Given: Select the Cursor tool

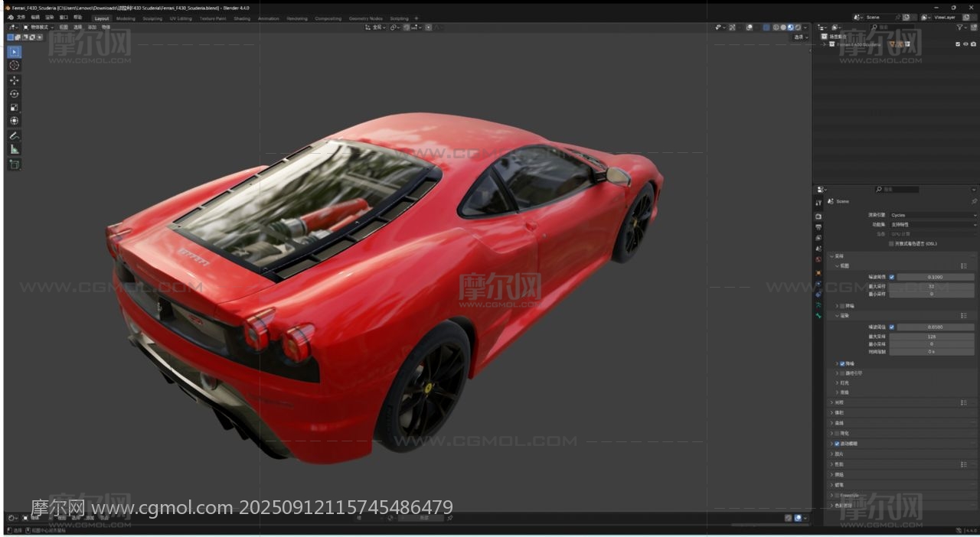Looking at the screenshot, I should coord(15,66).
